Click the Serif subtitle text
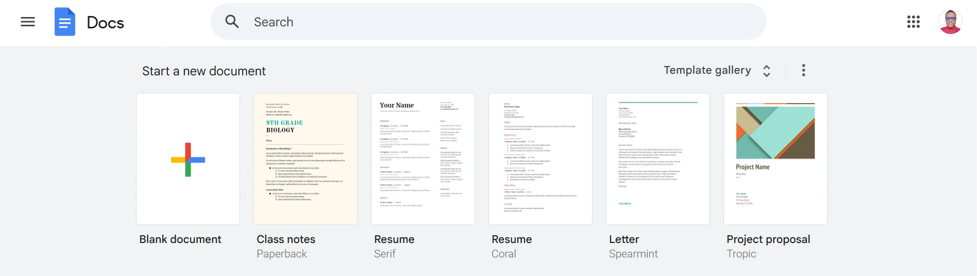Viewport: 980px width, 276px height. click(385, 254)
